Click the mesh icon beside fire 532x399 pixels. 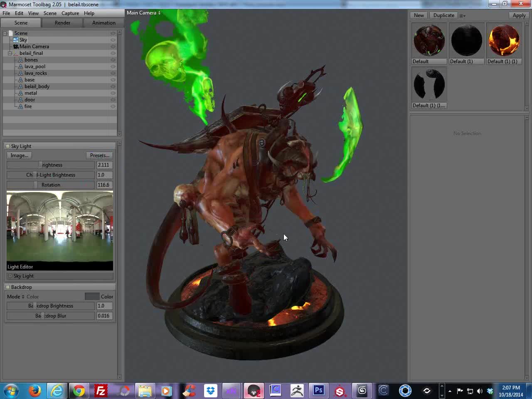tap(20, 106)
